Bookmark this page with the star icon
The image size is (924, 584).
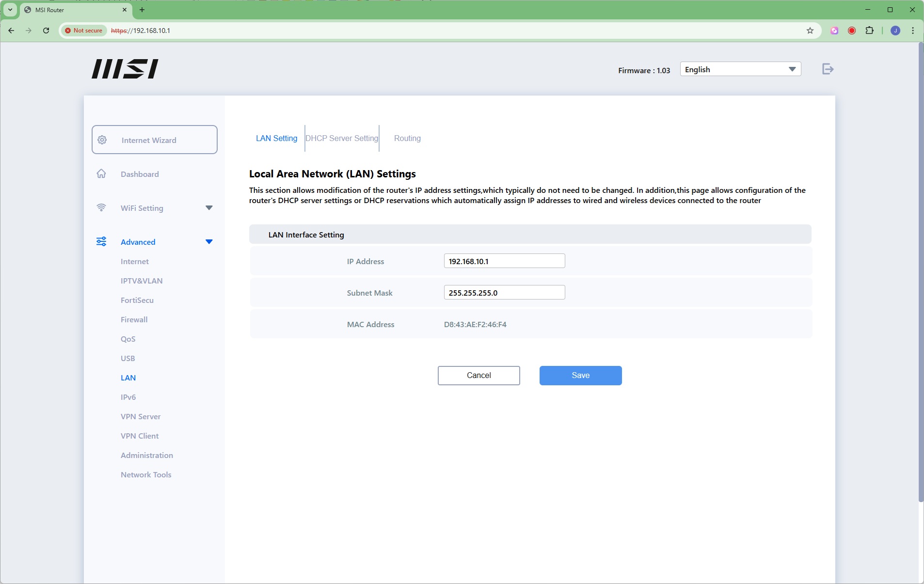(810, 31)
